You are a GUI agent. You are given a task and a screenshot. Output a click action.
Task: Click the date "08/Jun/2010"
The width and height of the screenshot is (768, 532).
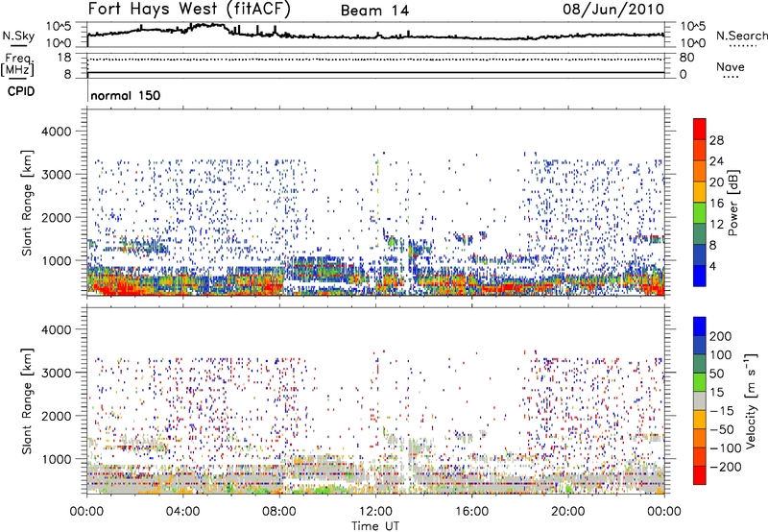tap(613, 9)
